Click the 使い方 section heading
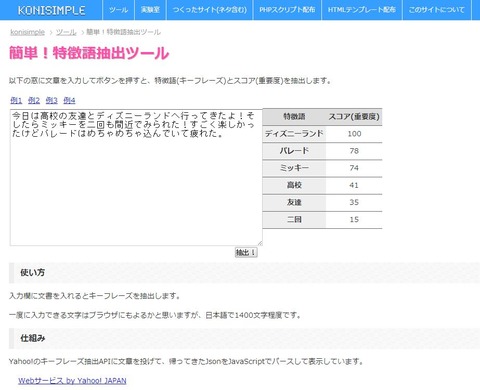The width and height of the screenshot is (480, 390). click(x=32, y=272)
